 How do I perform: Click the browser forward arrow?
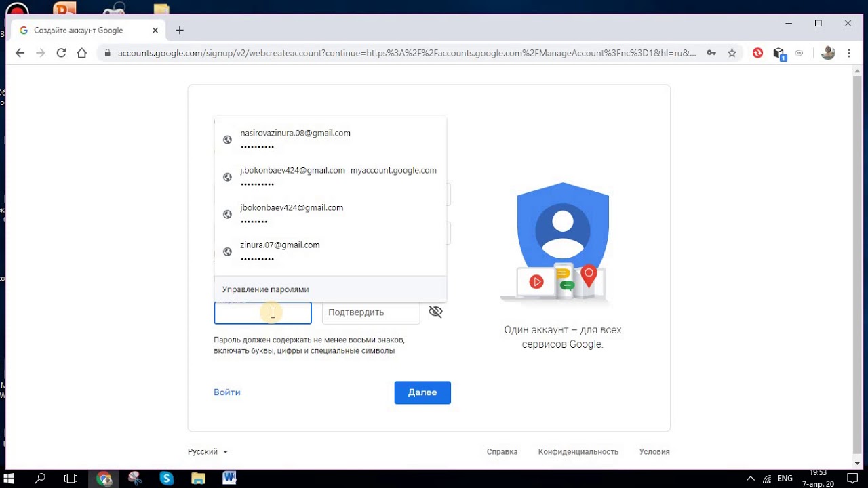41,53
